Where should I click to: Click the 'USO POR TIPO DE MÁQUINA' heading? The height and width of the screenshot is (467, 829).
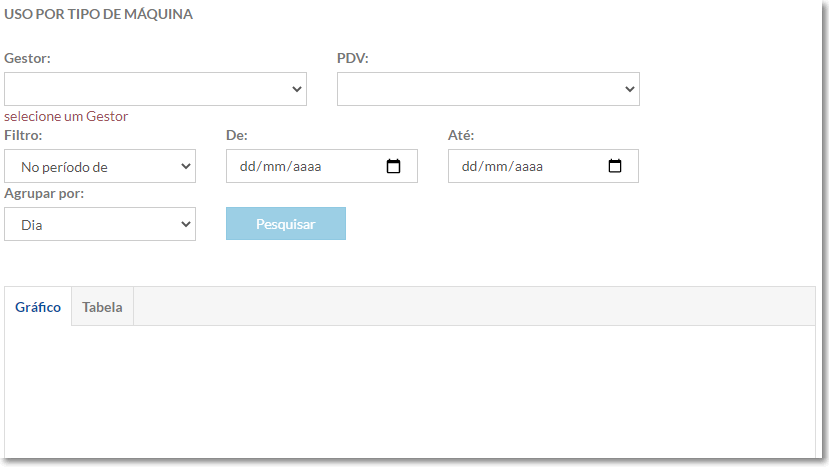coord(98,14)
